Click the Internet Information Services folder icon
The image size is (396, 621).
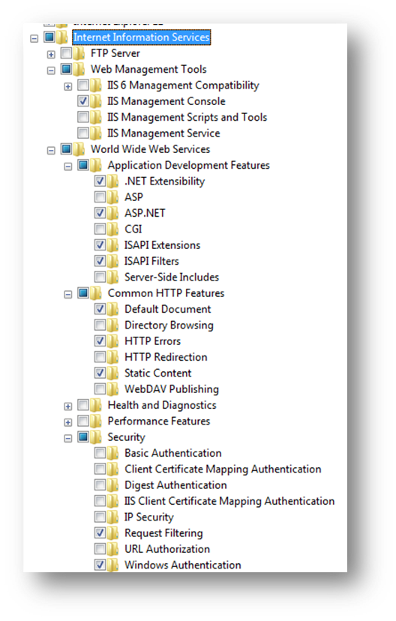coord(62,37)
